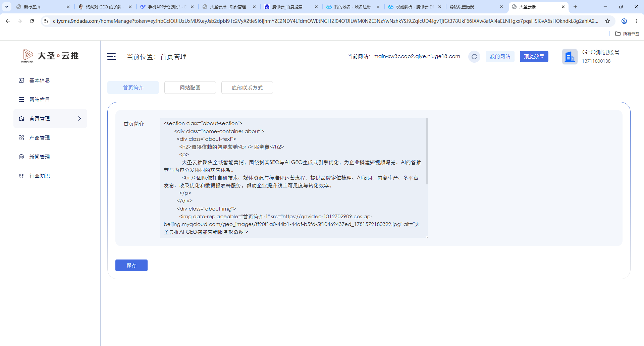644x346 pixels.
Task: Open the 网站栏目 menu item
Action: 50,100
